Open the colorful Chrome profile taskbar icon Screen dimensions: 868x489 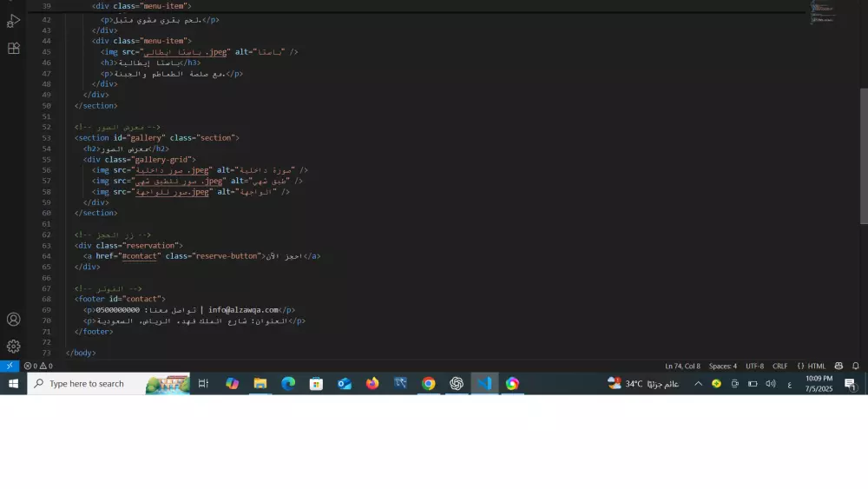513,383
